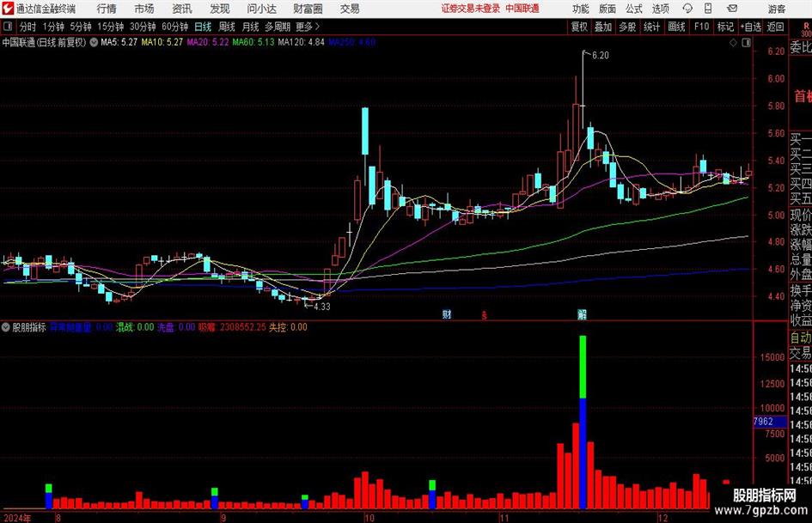This screenshot has height=523, width=812.
Task: Click the 标记 mark button
Action: (x=725, y=27)
